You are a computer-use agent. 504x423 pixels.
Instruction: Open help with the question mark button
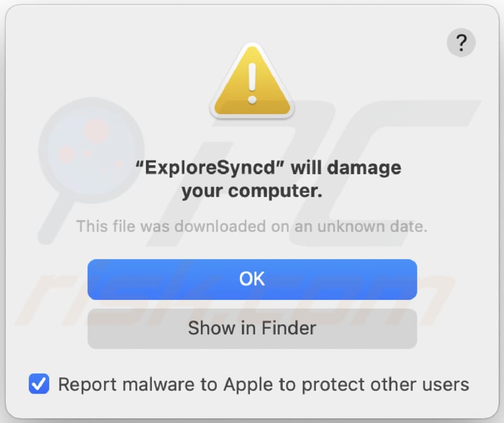[x=461, y=44]
